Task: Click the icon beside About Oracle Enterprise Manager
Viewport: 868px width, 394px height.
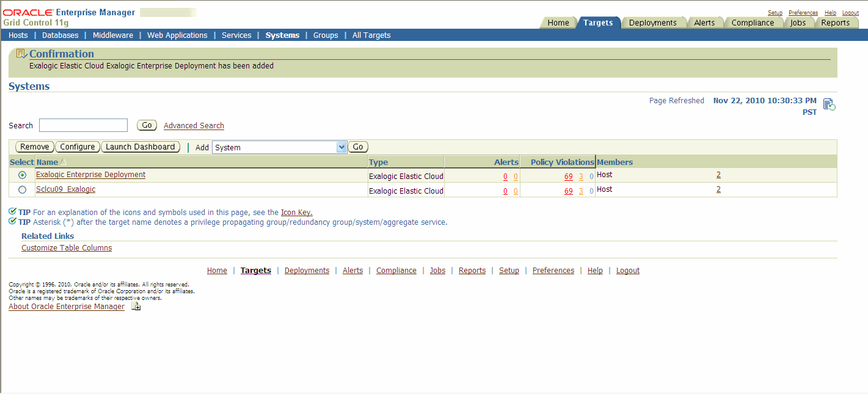Action: point(136,307)
